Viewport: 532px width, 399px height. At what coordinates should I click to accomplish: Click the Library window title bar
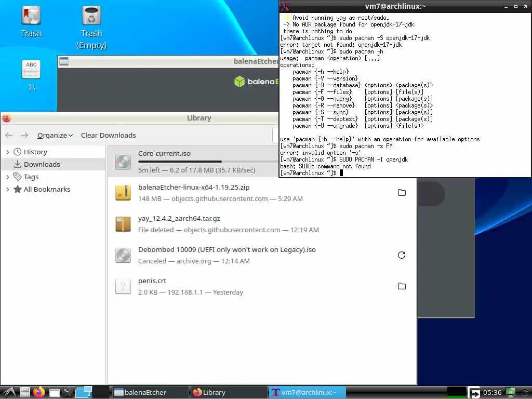click(199, 118)
